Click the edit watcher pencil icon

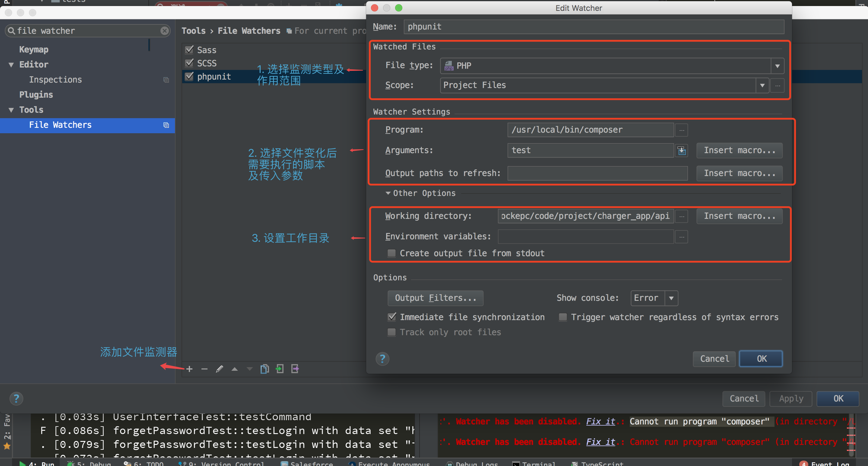pyautogui.click(x=219, y=369)
